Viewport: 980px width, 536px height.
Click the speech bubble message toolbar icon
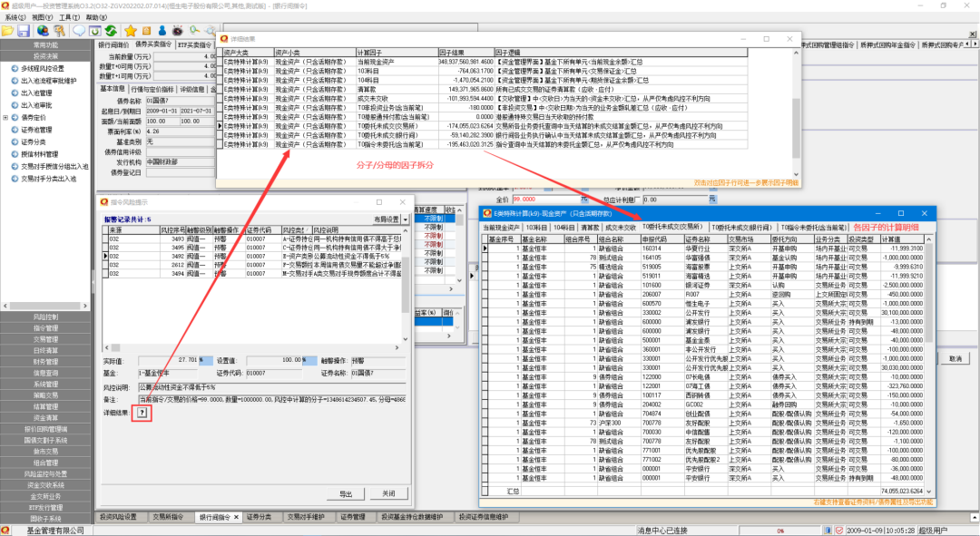79,30
